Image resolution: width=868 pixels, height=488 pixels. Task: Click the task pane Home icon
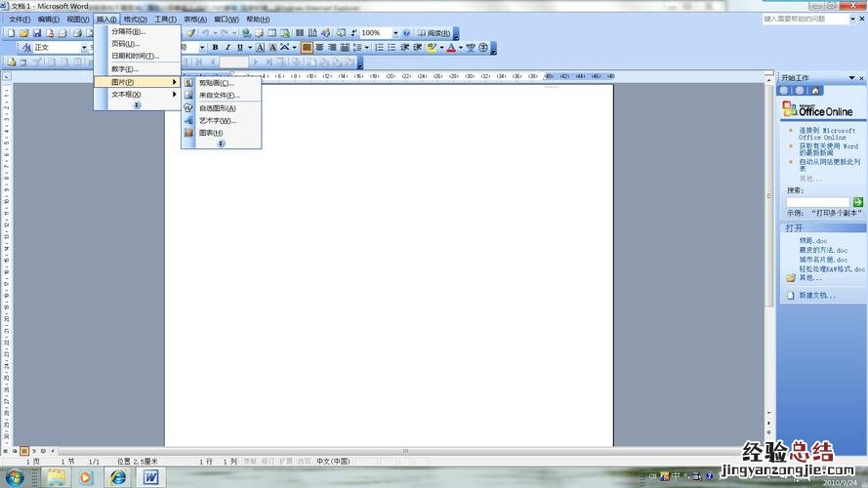click(x=815, y=91)
